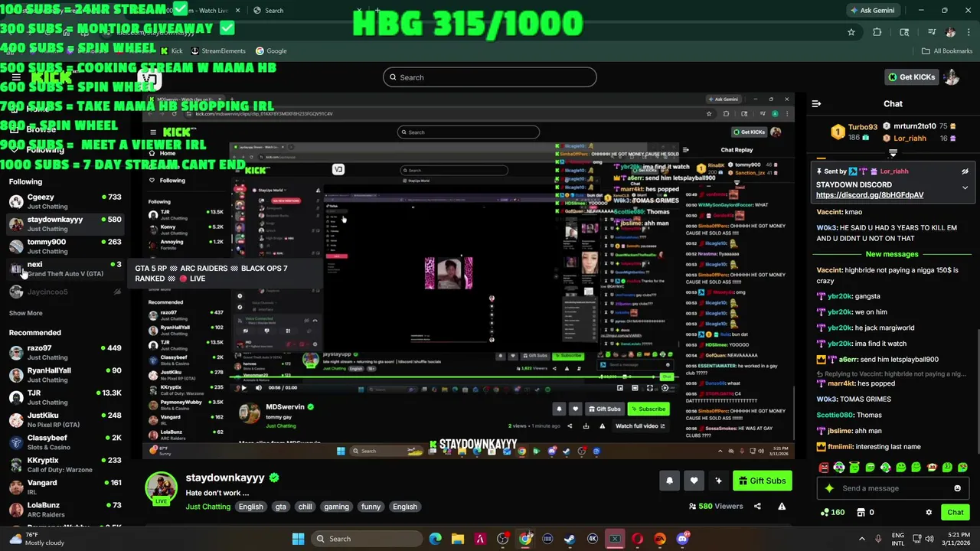Follow staydownkayyy with the heart icon
Screen dimensions: 980x551
pos(694,481)
